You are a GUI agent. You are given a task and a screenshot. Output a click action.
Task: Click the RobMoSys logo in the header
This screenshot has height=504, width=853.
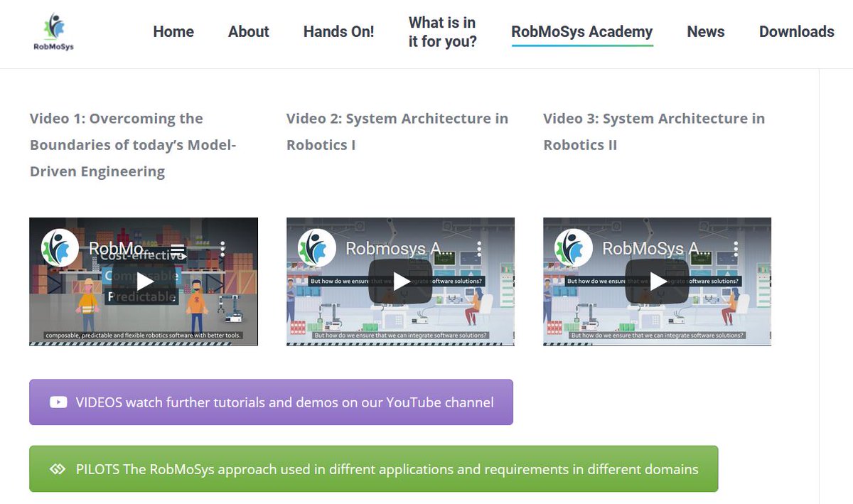pyautogui.click(x=54, y=33)
